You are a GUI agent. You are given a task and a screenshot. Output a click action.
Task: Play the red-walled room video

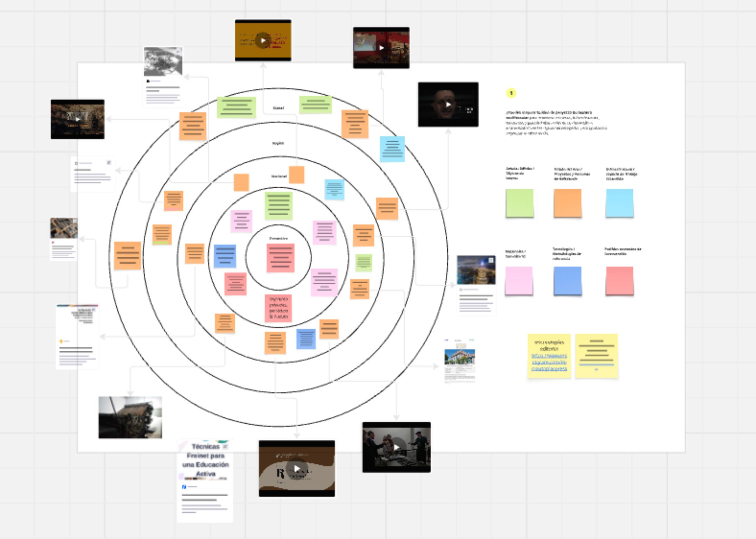(x=381, y=48)
